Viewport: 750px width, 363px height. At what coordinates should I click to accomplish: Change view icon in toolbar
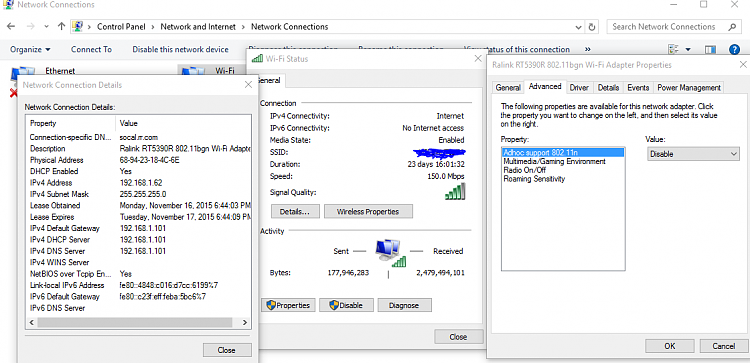point(674,49)
